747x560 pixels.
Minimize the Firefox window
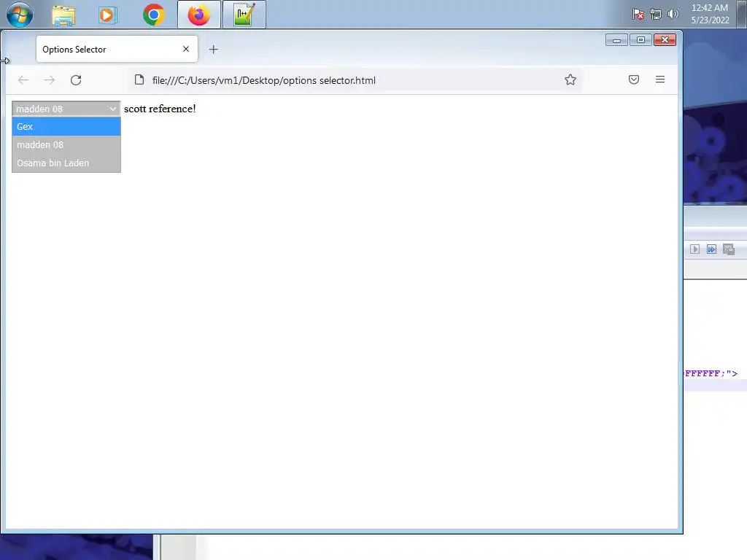click(x=616, y=40)
